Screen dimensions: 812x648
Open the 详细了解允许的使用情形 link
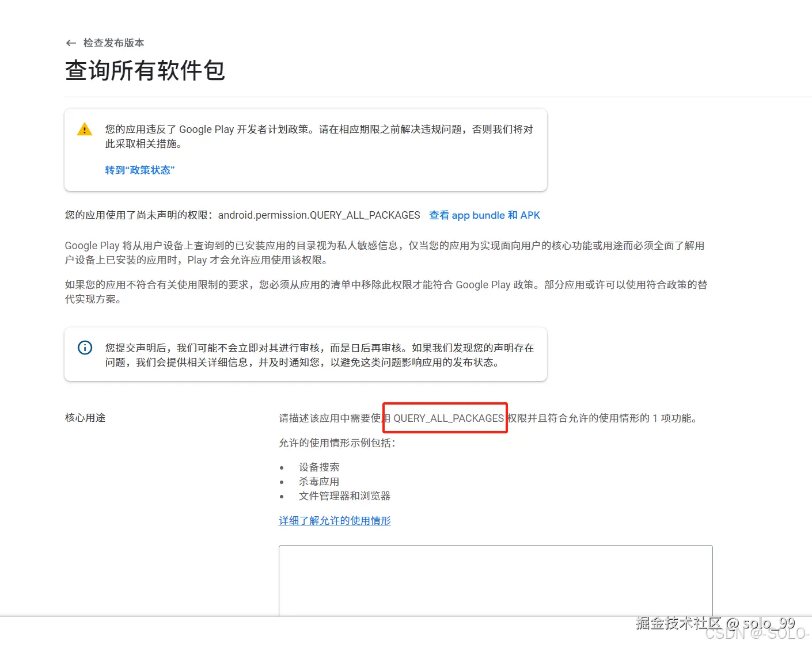tap(335, 520)
